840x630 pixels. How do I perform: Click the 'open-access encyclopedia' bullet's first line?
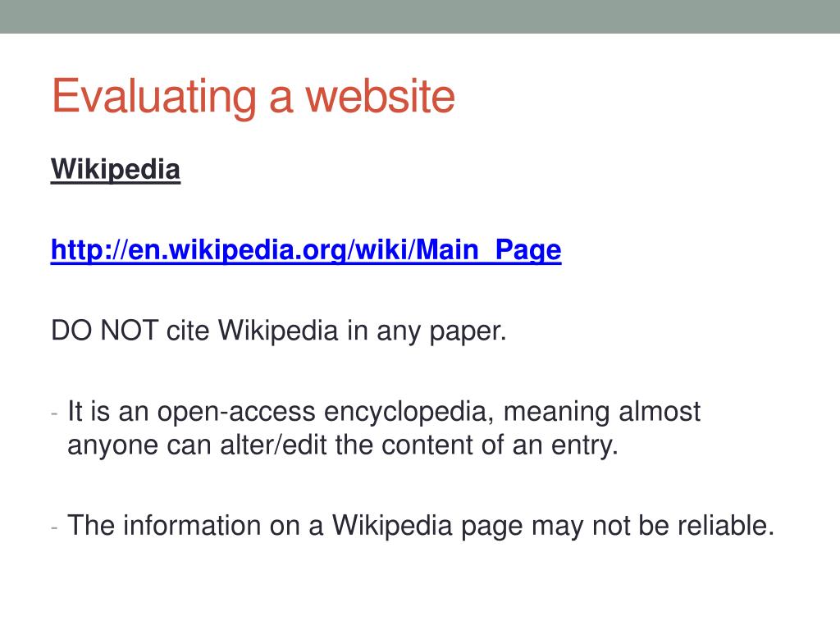click(x=384, y=412)
